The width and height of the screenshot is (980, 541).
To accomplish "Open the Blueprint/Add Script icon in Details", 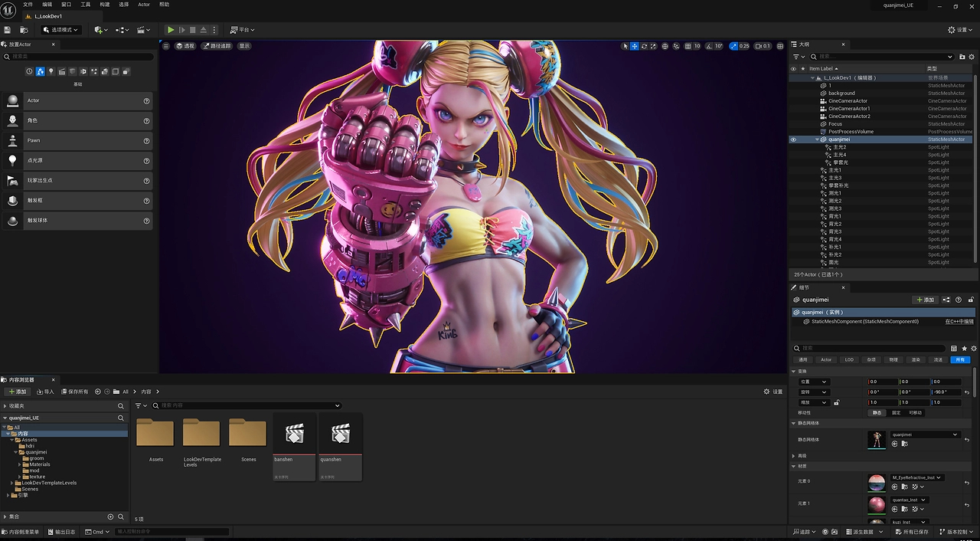I will click(946, 300).
